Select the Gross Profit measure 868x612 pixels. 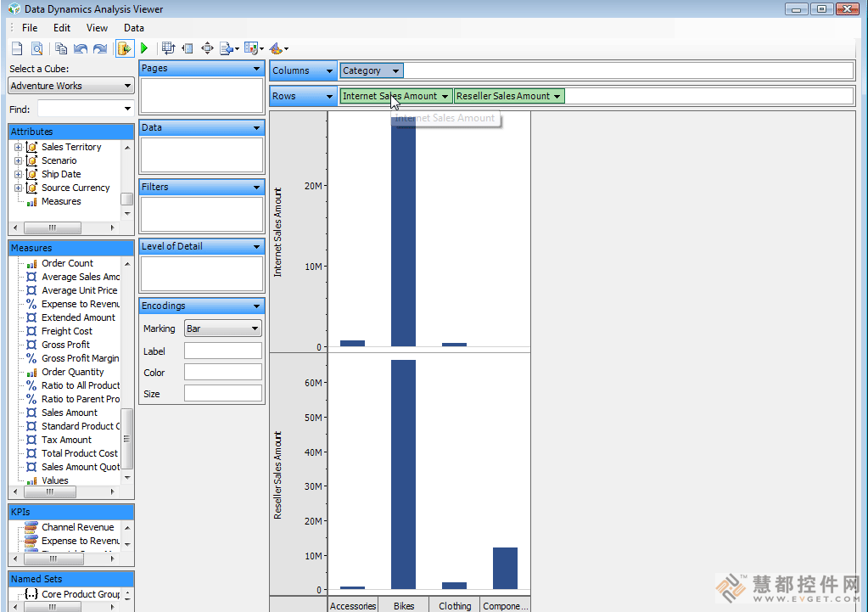click(x=65, y=345)
